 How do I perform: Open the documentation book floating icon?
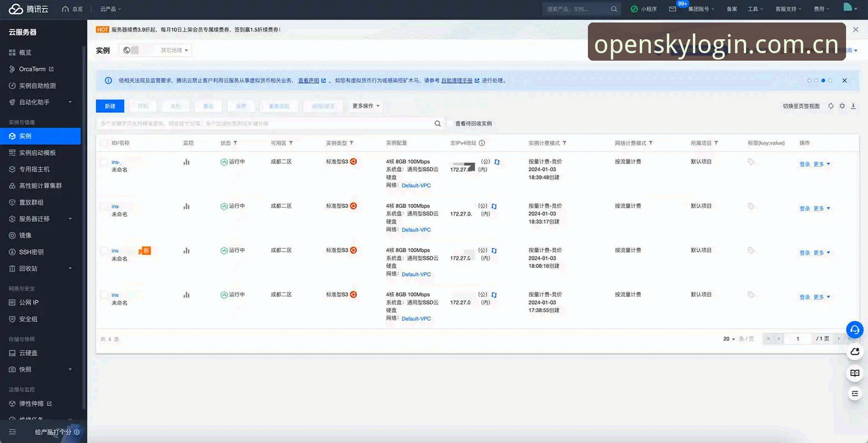pos(855,373)
